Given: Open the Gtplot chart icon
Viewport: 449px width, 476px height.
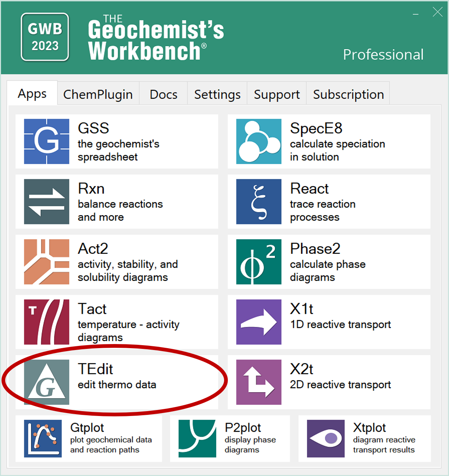Looking at the screenshot, I should [x=43, y=439].
